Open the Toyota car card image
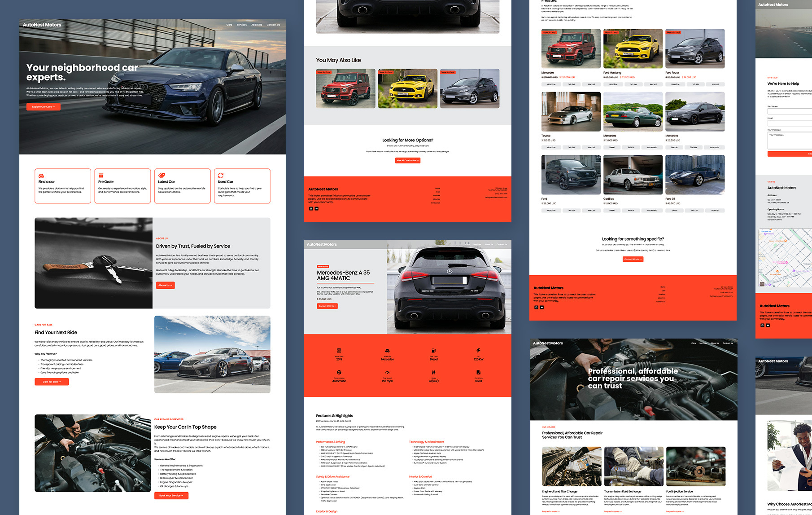Viewport: 812px width, 515px height. (x=571, y=112)
